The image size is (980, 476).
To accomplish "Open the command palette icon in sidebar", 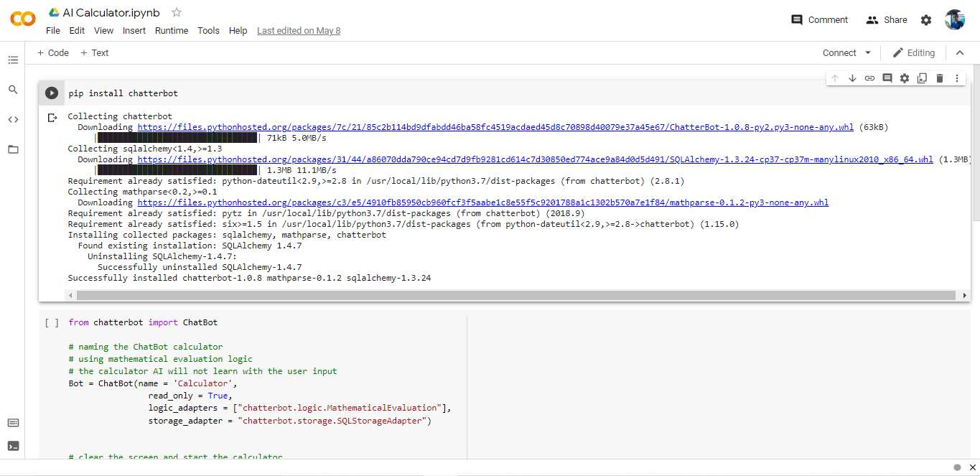I will coord(13,422).
